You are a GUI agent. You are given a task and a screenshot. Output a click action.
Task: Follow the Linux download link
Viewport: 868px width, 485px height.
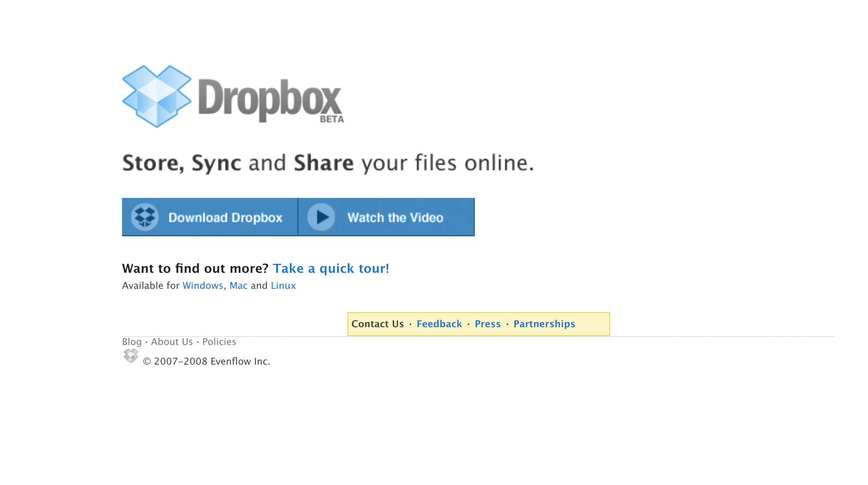(x=283, y=286)
